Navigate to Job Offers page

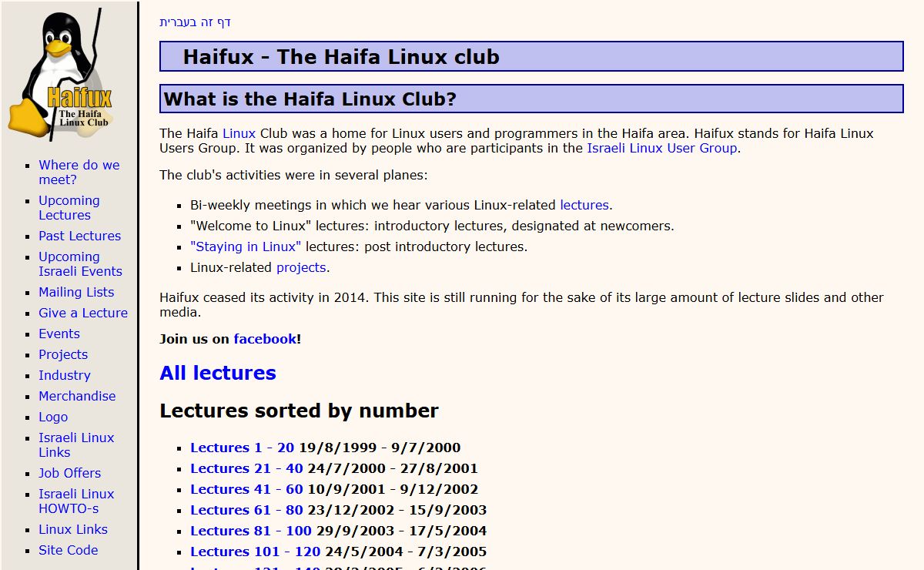pyautogui.click(x=69, y=473)
